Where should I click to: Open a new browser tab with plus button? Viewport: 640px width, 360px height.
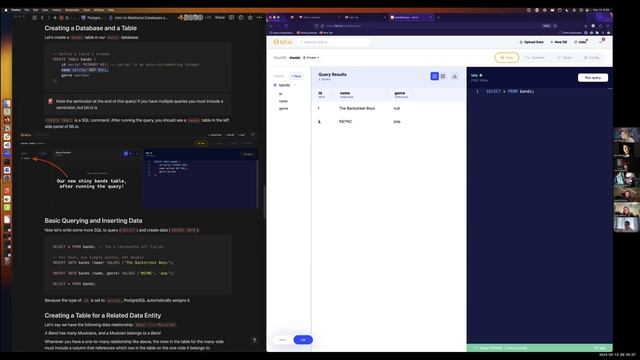point(438,18)
